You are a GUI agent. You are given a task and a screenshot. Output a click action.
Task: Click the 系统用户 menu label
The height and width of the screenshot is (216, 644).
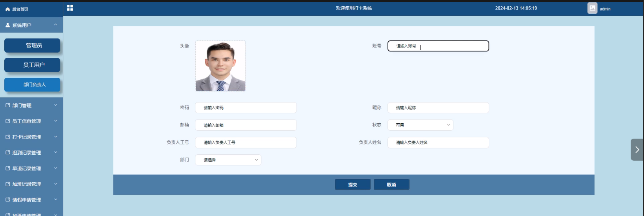point(22,25)
